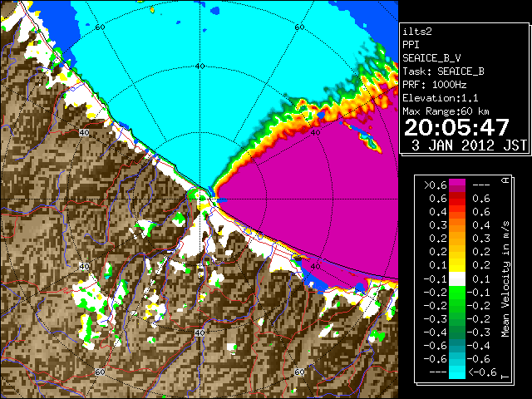Click the "40" range label on south radial
532x399 pixels.
coord(199,332)
